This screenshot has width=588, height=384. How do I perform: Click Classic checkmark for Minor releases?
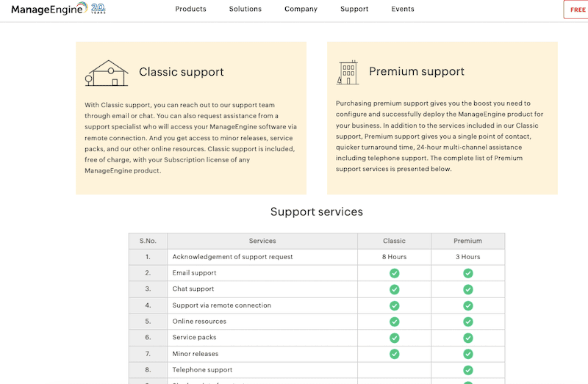click(x=394, y=354)
